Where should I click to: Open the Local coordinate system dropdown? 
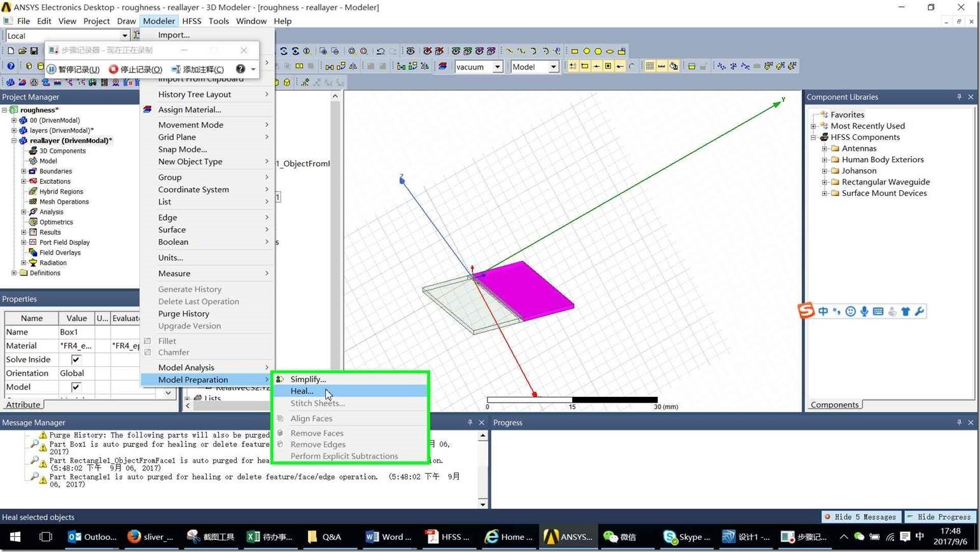coord(125,36)
